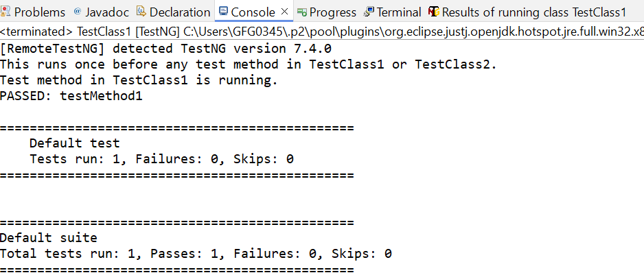Screen dimensions: 644x275
Task: Switch to the Problems tab
Action: [33, 12]
